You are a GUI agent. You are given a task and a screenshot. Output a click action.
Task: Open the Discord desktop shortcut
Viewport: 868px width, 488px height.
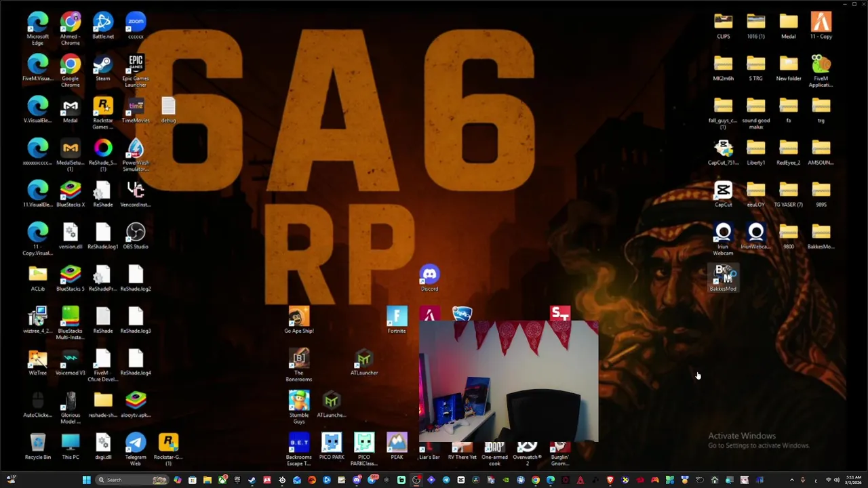click(x=429, y=278)
